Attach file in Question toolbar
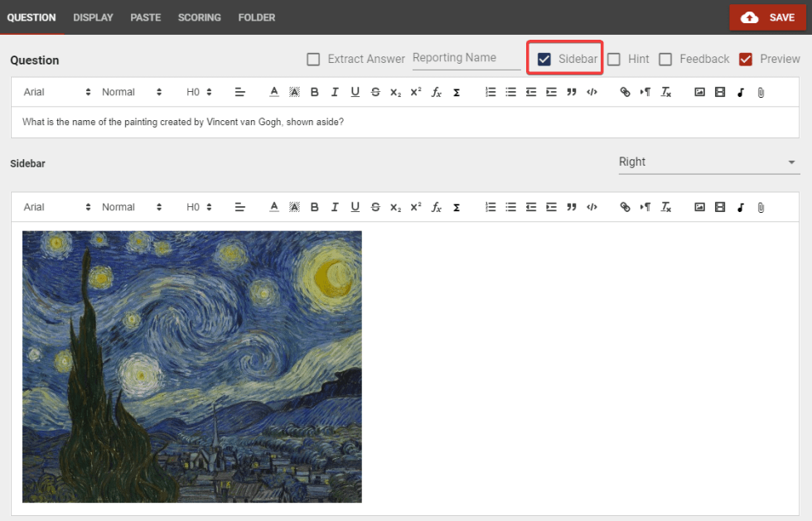Image resolution: width=812 pixels, height=521 pixels. [761, 92]
